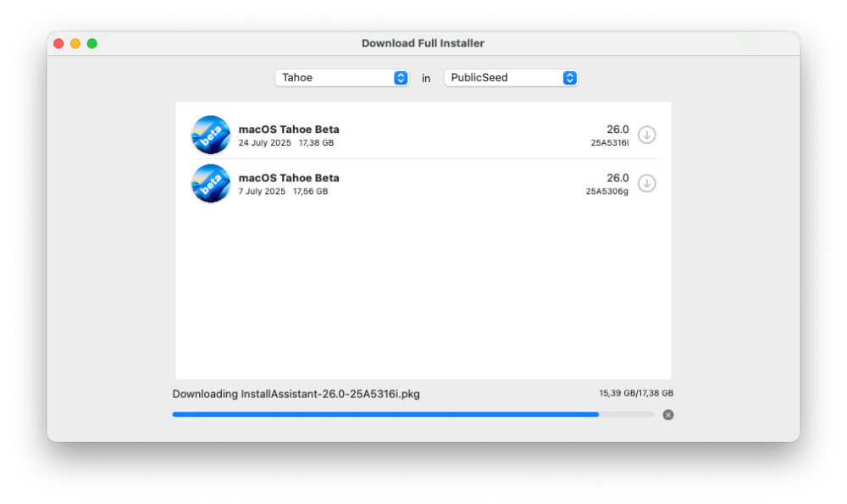Screen dimensions: 847x504
Task: Click the download progress bar
Action: click(x=414, y=414)
